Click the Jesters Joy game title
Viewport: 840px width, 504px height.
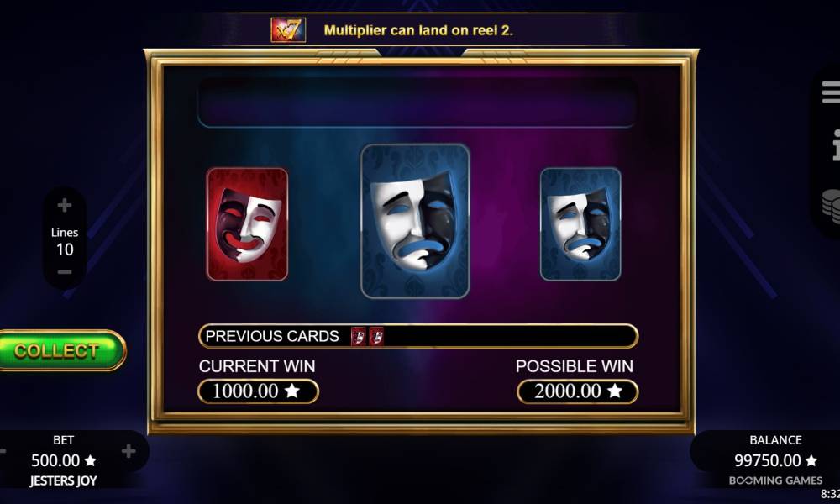click(63, 480)
